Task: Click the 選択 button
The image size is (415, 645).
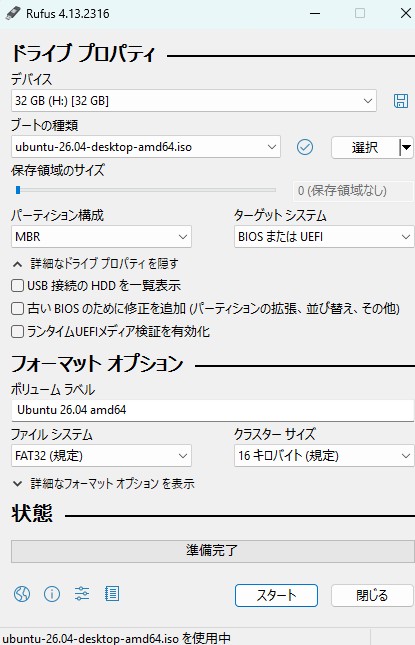Action: (365, 147)
